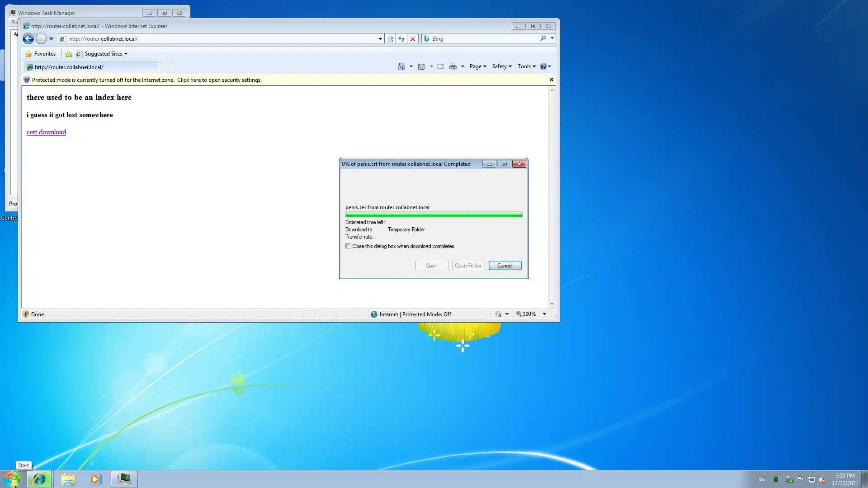The image size is (868, 488).
Task: Expand the Suggested Sites dropdown
Action: pos(126,54)
